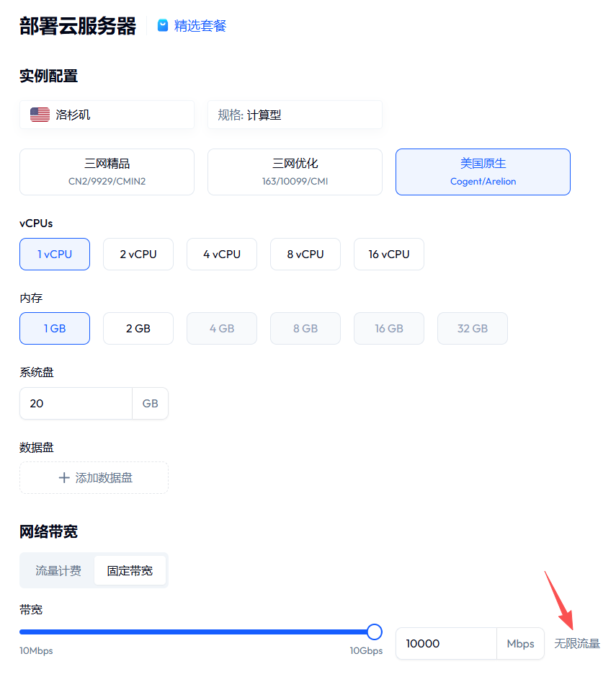Select 16 vCPU
616x677 pixels.
pyautogui.click(x=389, y=255)
